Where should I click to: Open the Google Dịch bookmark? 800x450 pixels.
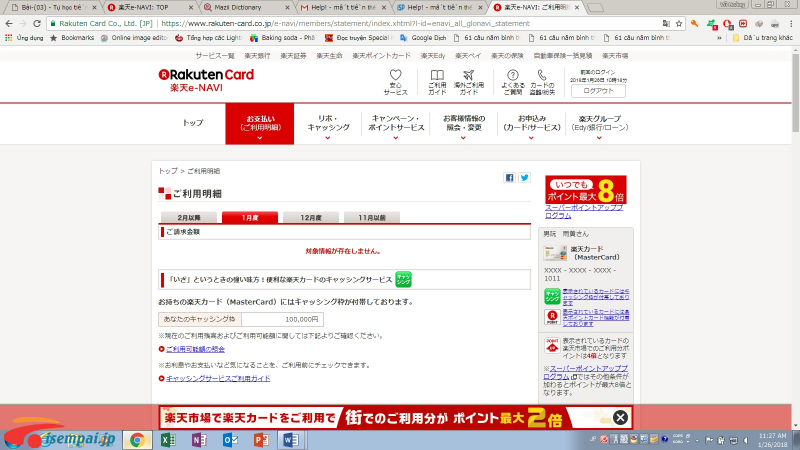[423, 38]
